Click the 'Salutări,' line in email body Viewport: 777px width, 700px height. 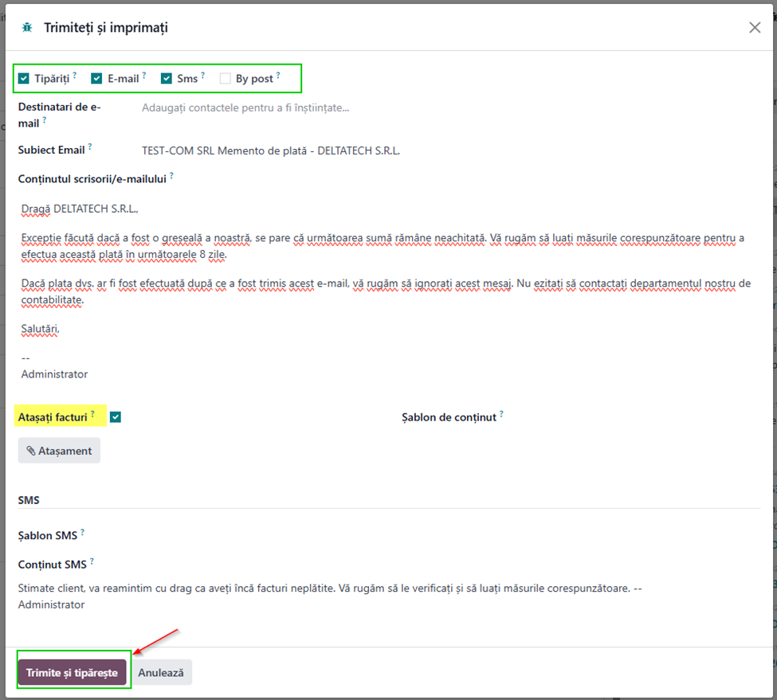[40, 329]
